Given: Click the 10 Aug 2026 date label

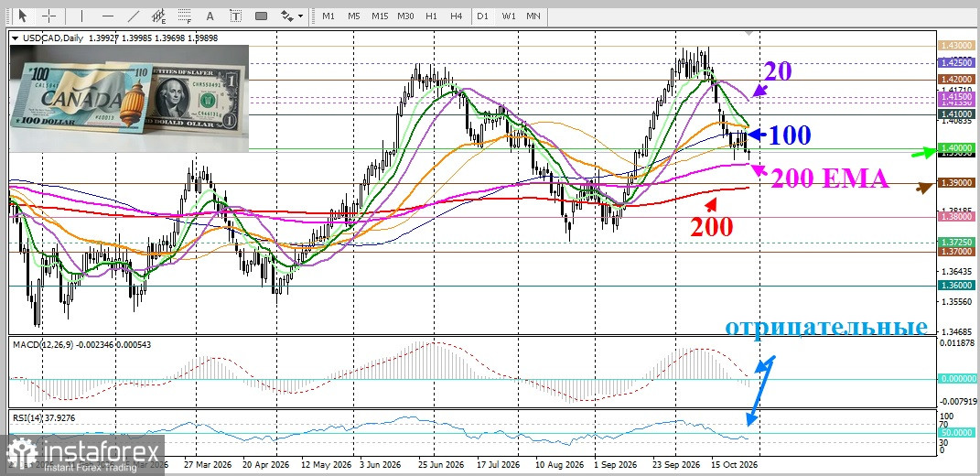Looking at the screenshot, I should [x=561, y=466].
